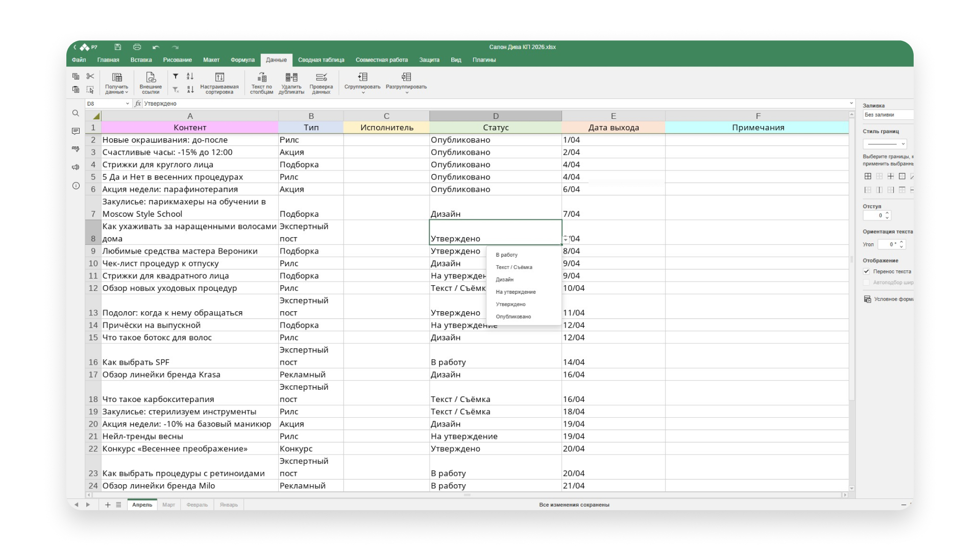Click the Undo arrow icon
980x551 pixels.
156,47
